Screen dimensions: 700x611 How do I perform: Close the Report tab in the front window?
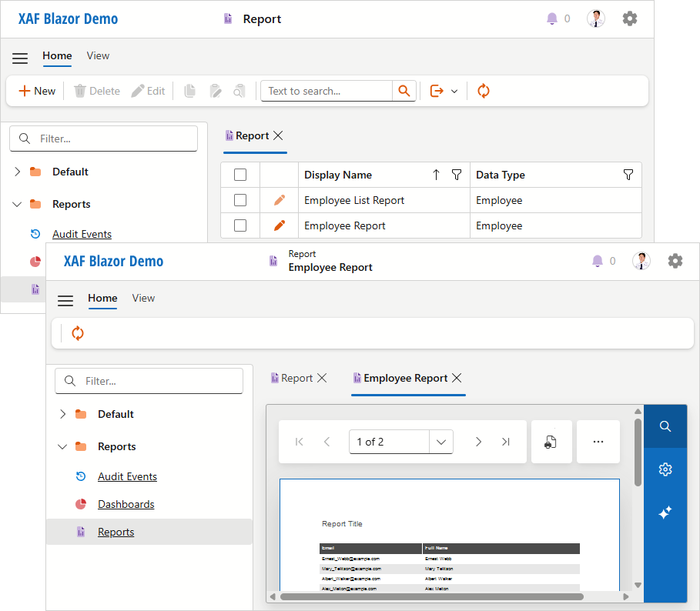pos(322,378)
